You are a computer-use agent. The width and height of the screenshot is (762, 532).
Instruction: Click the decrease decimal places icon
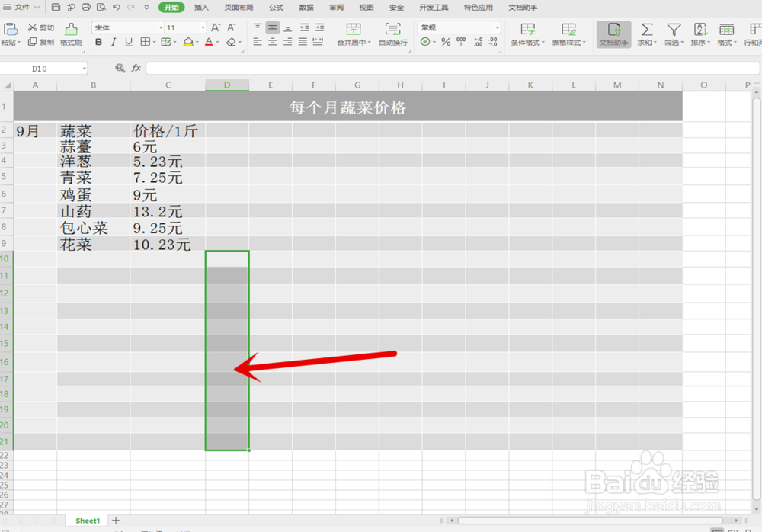tap(493, 43)
